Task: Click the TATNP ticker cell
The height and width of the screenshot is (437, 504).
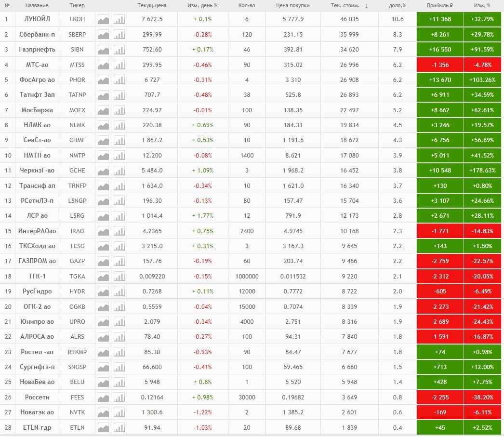Action: [x=77, y=95]
